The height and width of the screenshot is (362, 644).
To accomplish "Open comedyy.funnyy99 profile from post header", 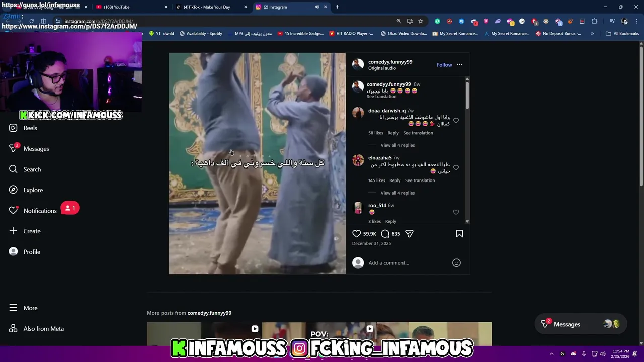I will 390,62.
